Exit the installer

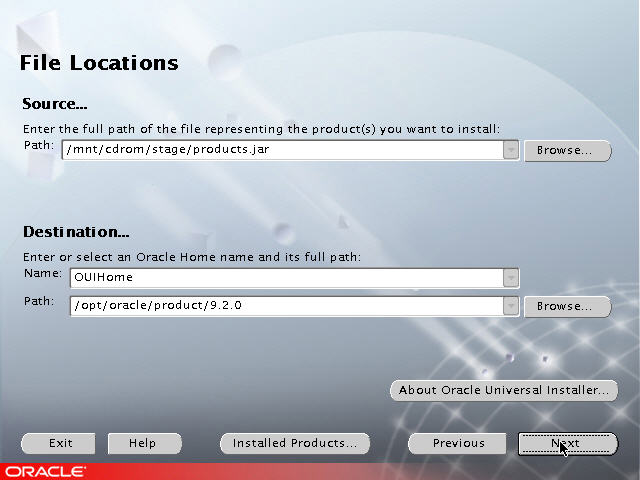tap(58, 443)
